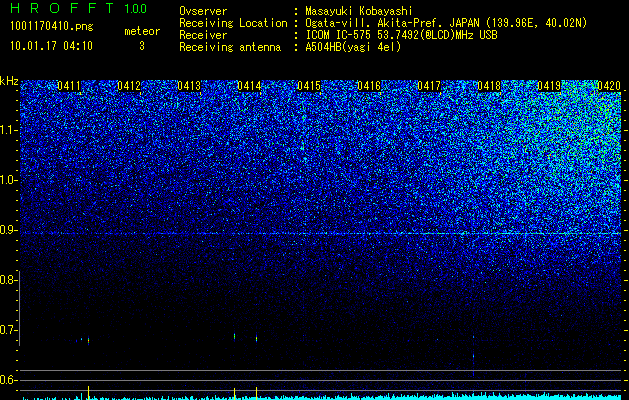Click time marker 0420
Screen dimensions: 629x400
609,86
